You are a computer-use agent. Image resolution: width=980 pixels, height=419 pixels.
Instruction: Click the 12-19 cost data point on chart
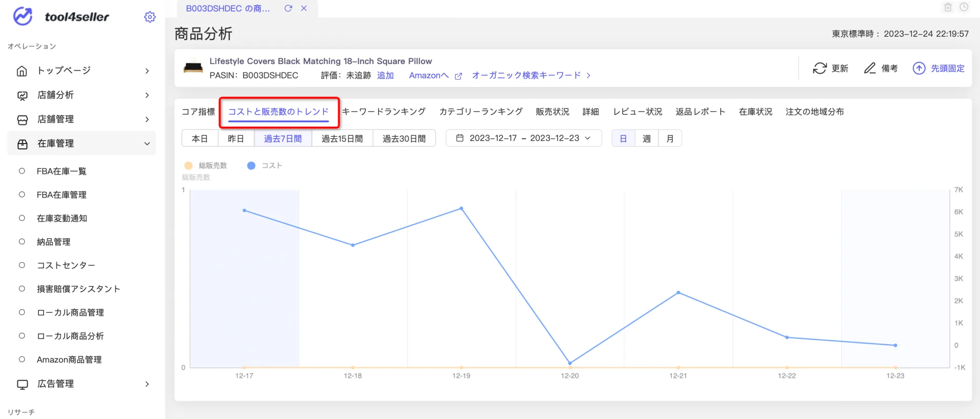coord(461,209)
